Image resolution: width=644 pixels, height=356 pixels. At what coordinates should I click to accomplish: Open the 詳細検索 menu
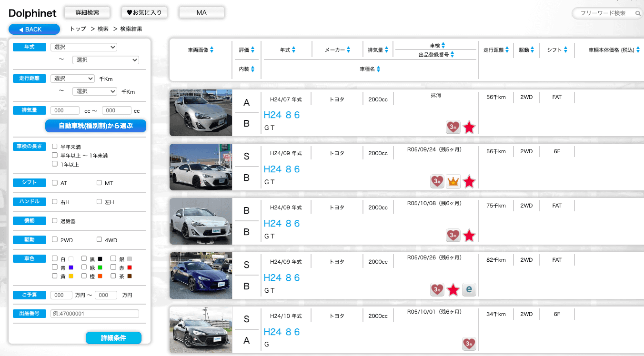pyautogui.click(x=87, y=13)
